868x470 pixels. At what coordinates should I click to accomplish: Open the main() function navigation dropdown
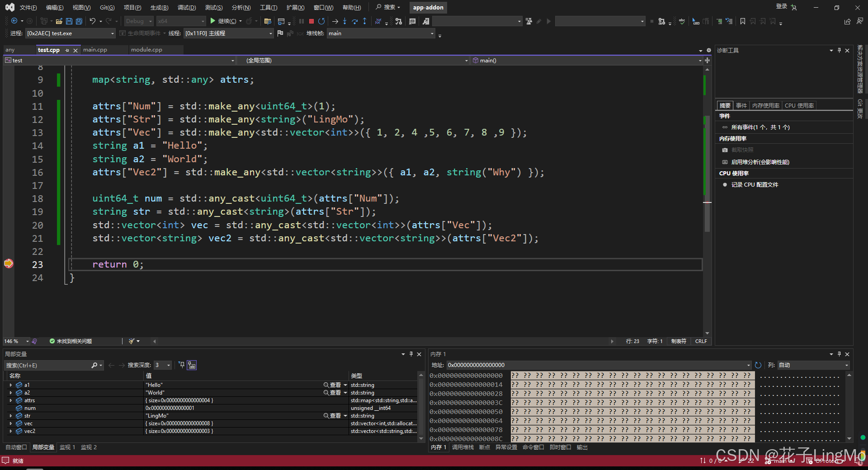587,60
